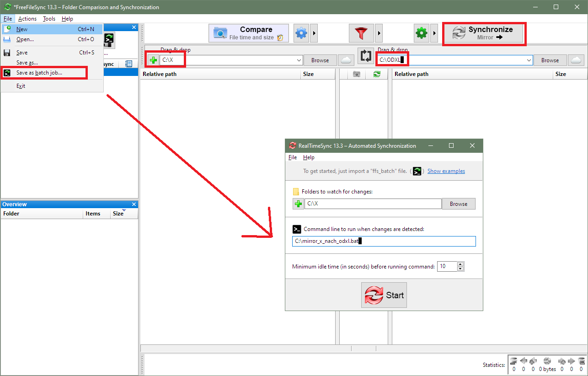Open synchronization settings green gear
This screenshot has height=376, width=588.
(x=422, y=33)
